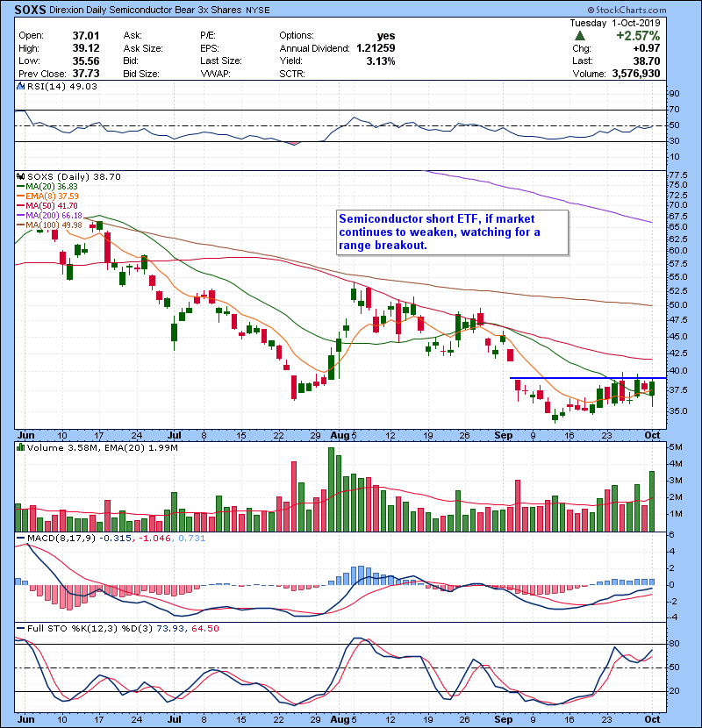Click the volume bars icon beside Volume 3.58M
This screenshot has width=702, height=728.
point(20,448)
